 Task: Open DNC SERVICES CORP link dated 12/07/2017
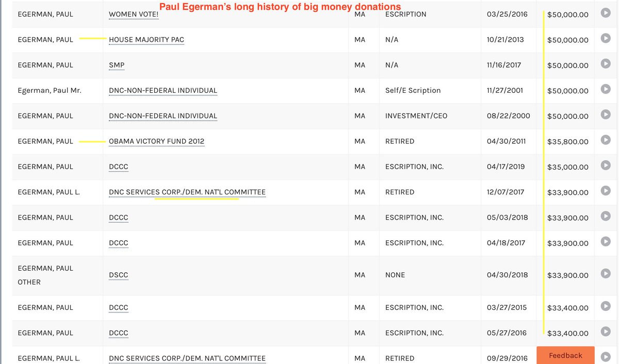coord(187,192)
